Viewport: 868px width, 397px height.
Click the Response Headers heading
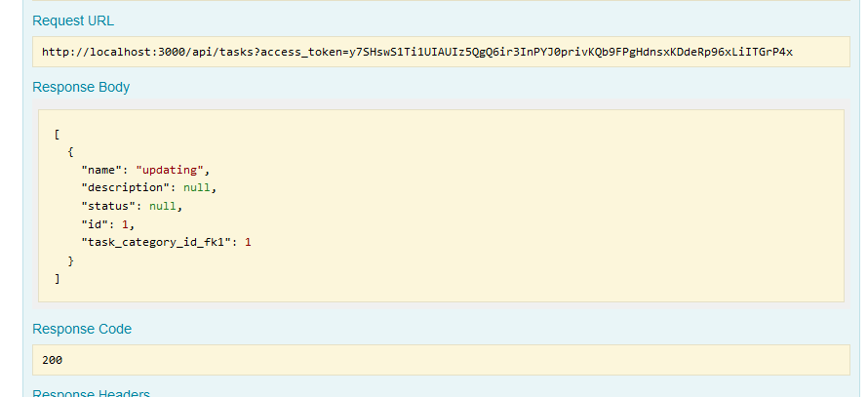(91, 392)
